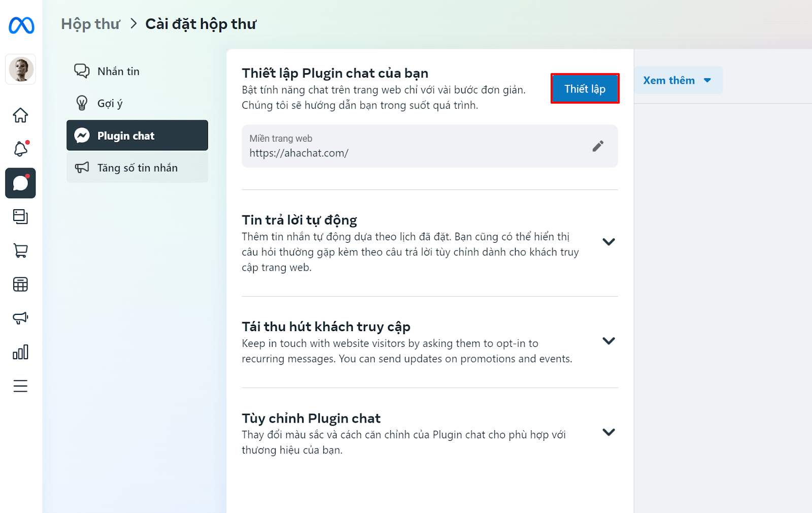This screenshot has height=513, width=812.
Task: Open the notifications bell icon
Action: (20, 149)
